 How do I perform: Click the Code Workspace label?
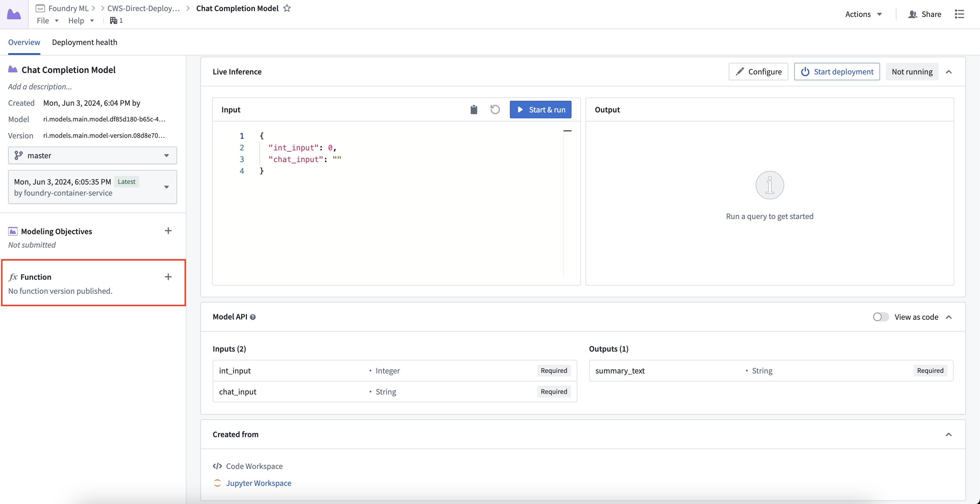tap(254, 466)
